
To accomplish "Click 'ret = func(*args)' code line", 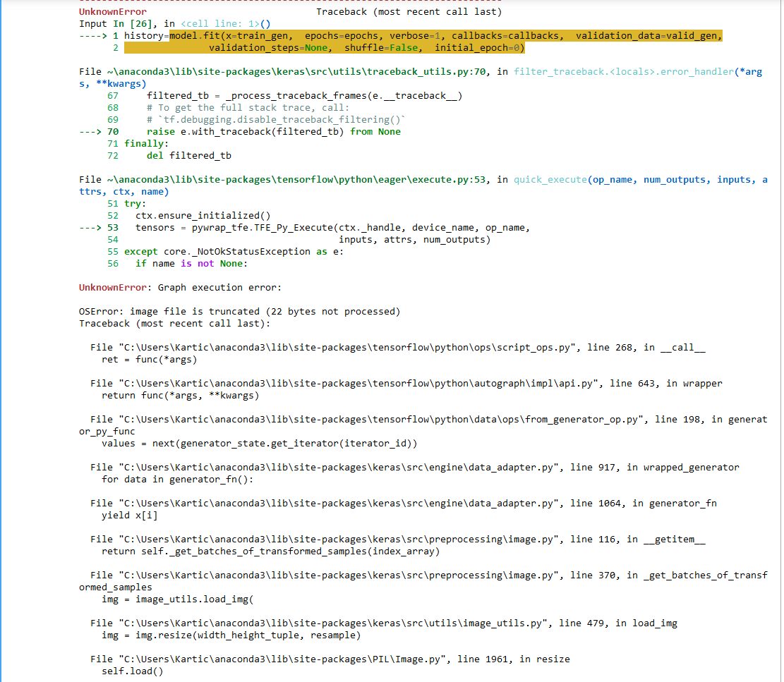I will pos(150,359).
